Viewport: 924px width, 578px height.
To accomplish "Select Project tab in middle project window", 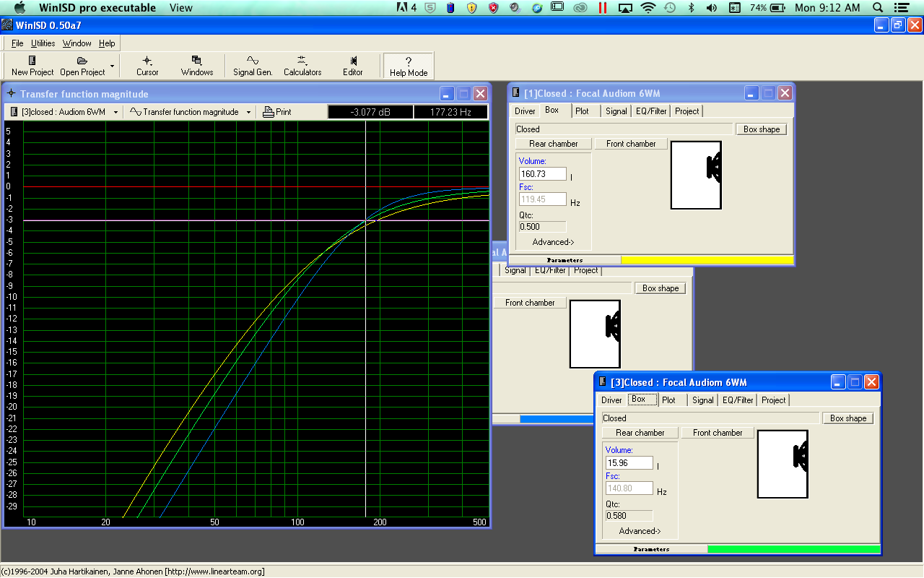I will (585, 270).
